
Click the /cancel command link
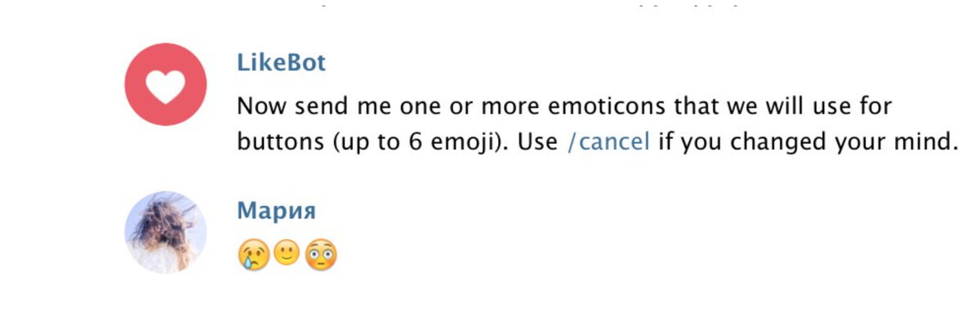click(x=608, y=141)
